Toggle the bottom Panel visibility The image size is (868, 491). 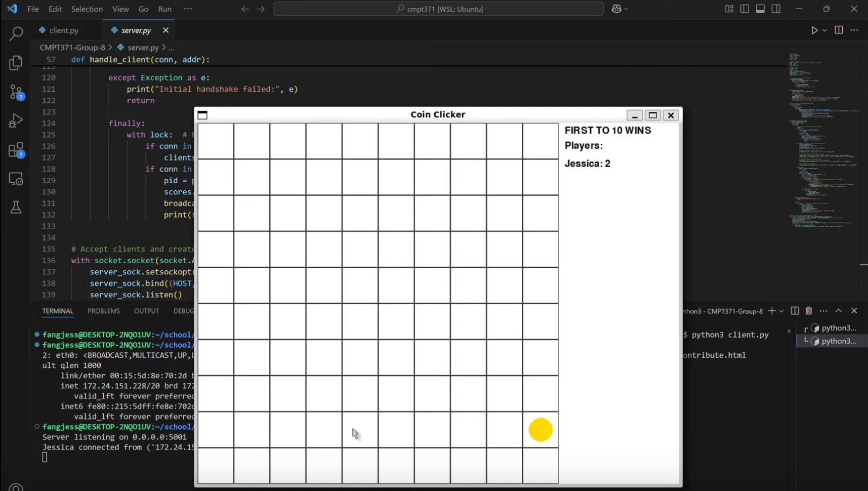(760, 9)
